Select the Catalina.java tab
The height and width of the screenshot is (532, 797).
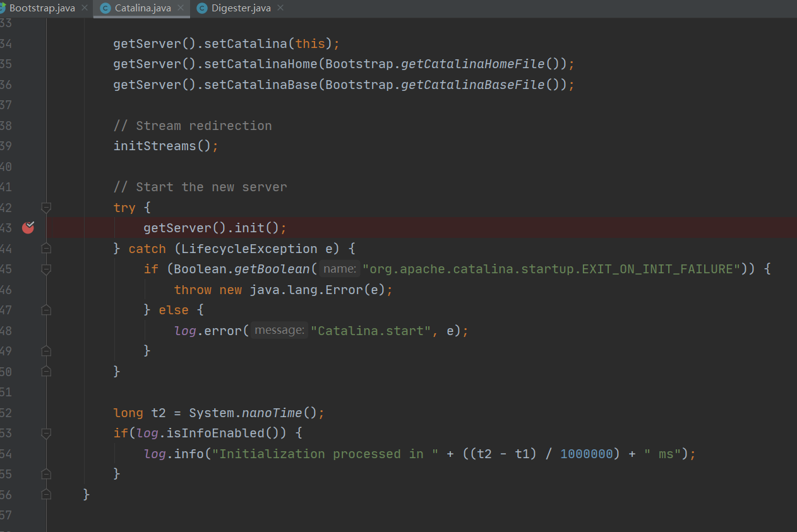(x=143, y=8)
